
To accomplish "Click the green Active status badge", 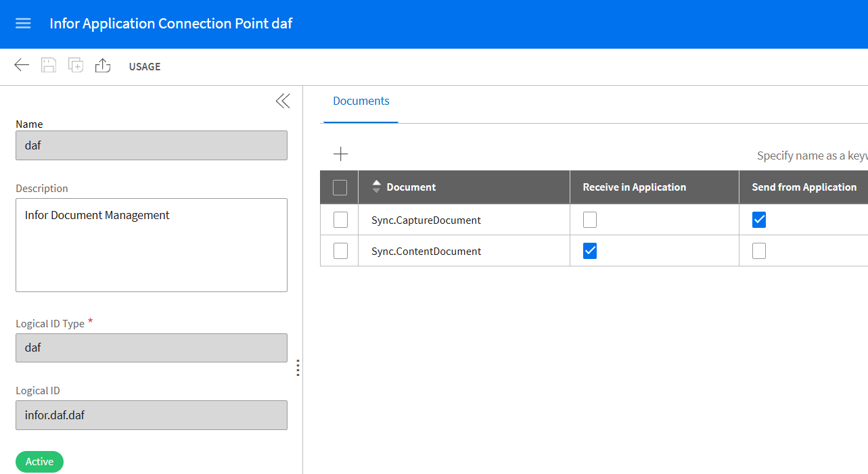I will (39, 462).
